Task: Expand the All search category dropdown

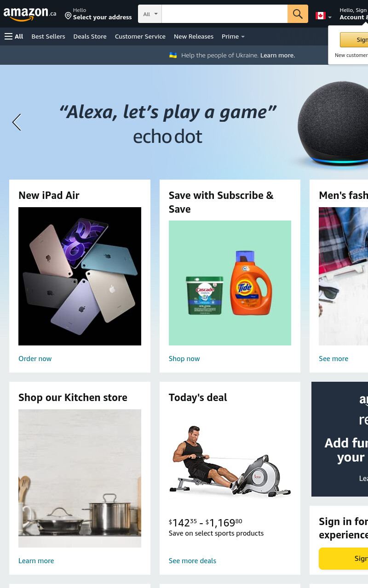Action: coord(150,14)
